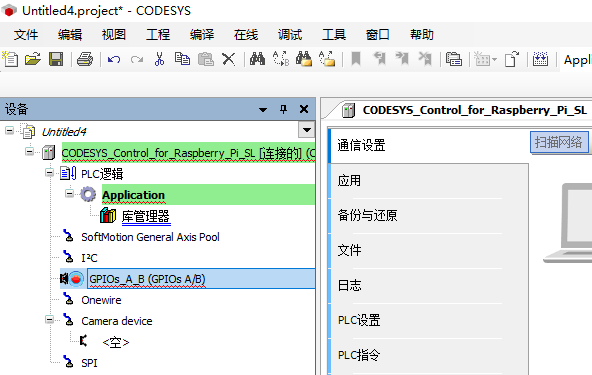Cut selection with scissors icon
592x375 pixels.
pyautogui.click(x=159, y=59)
